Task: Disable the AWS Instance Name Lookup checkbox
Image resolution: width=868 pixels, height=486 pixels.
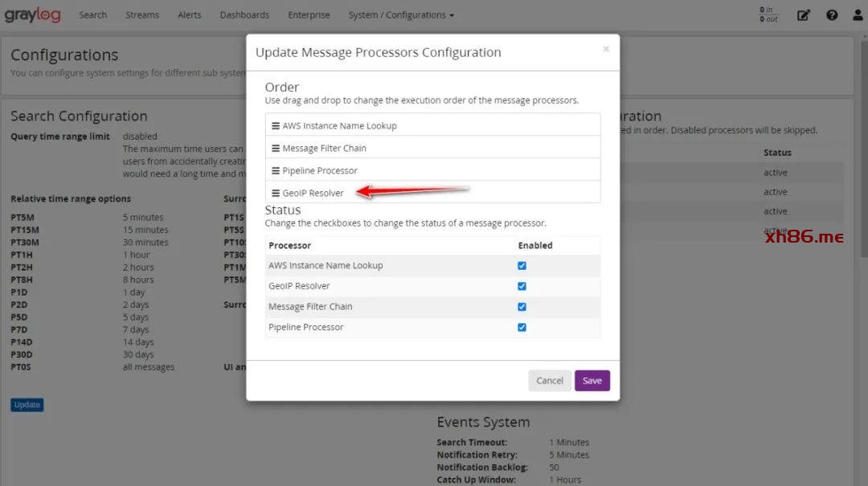Action: pos(522,266)
